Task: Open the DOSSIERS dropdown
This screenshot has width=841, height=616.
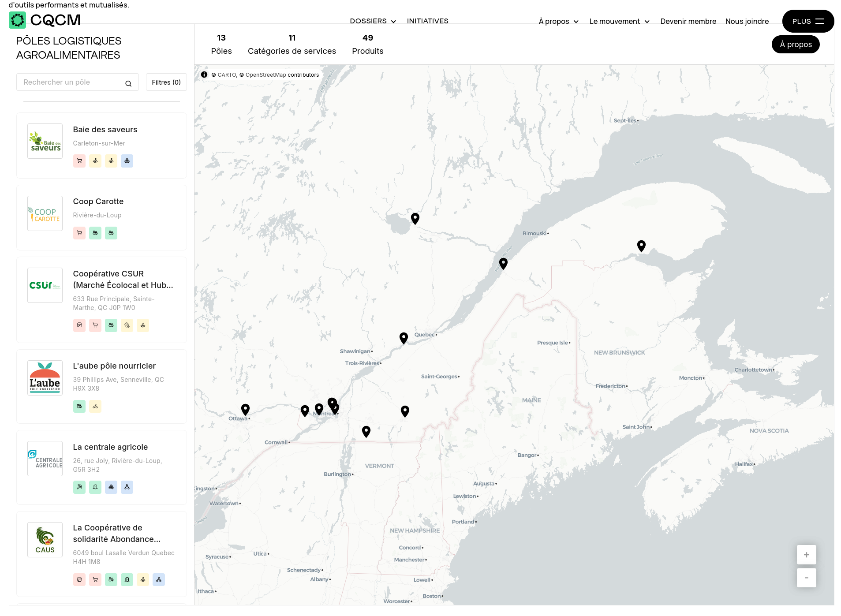Action: tap(373, 21)
